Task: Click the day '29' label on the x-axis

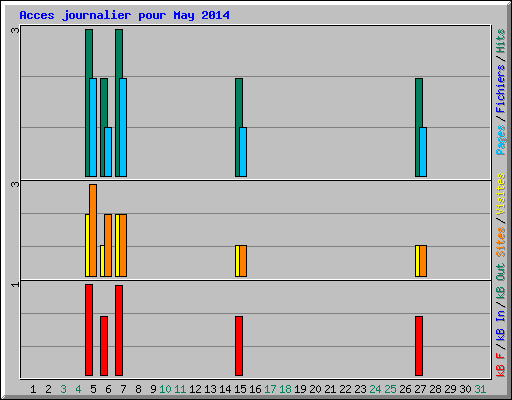Action: (x=450, y=389)
